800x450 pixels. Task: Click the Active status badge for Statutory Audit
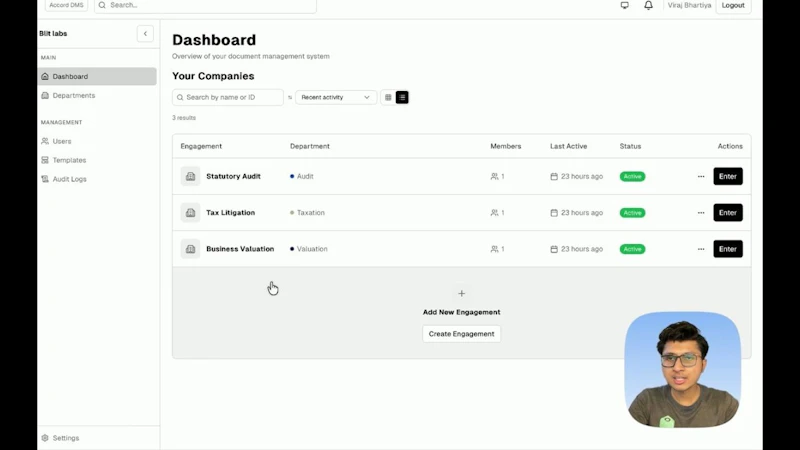click(632, 177)
